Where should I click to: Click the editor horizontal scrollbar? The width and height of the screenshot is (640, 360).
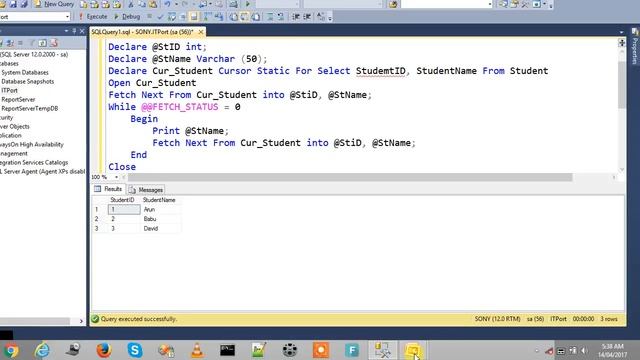[350, 177]
